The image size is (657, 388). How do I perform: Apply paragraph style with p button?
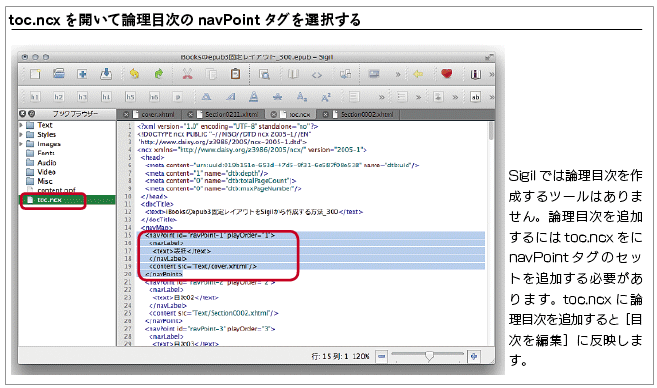point(178,97)
